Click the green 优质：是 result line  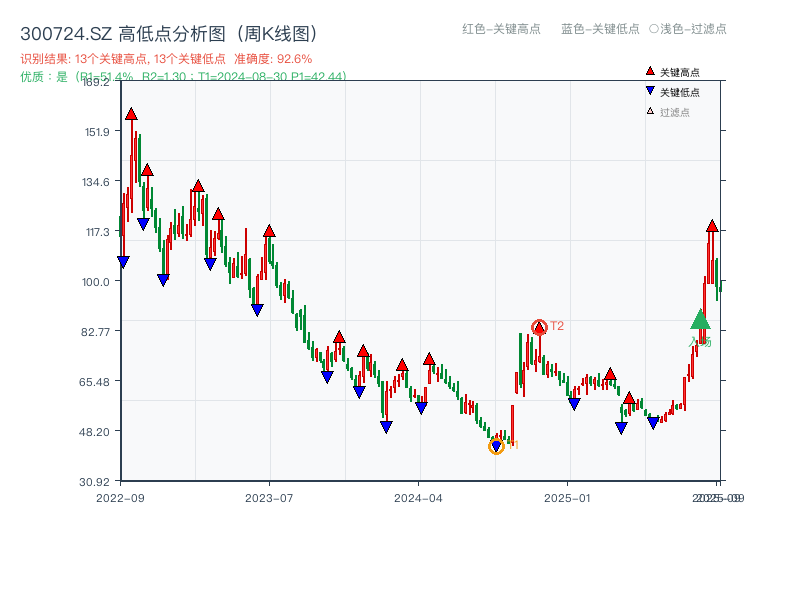click(184, 77)
